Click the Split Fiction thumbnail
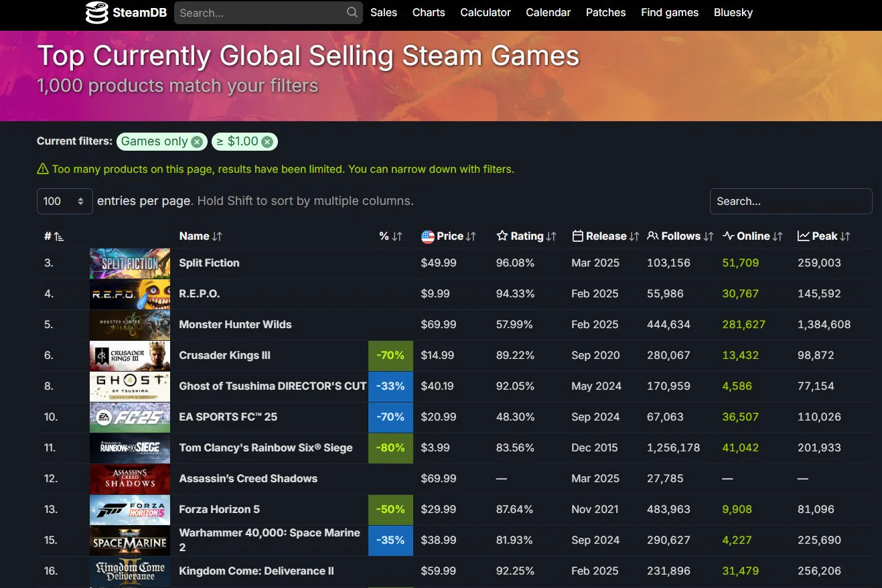882x588 pixels. click(x=130, y=263)
